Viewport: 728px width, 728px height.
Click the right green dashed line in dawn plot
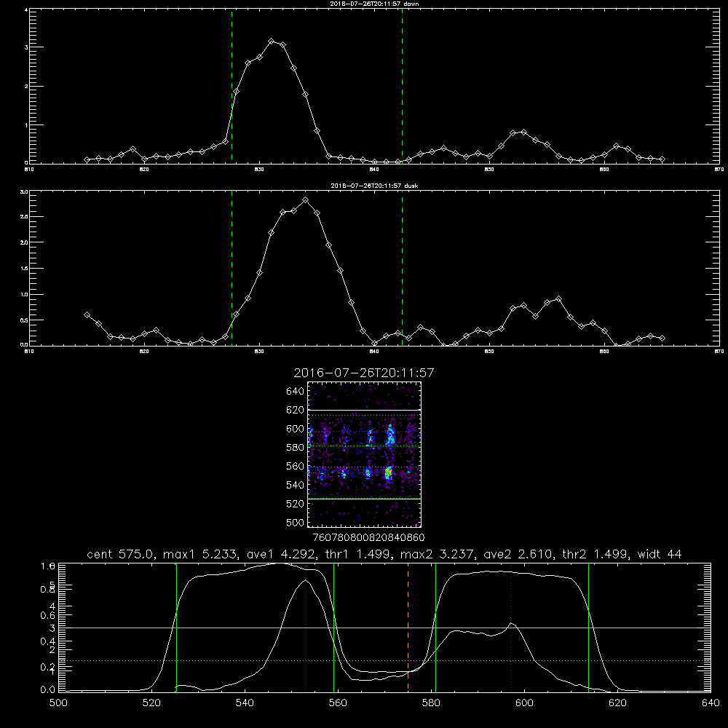(x=402, y=86)
